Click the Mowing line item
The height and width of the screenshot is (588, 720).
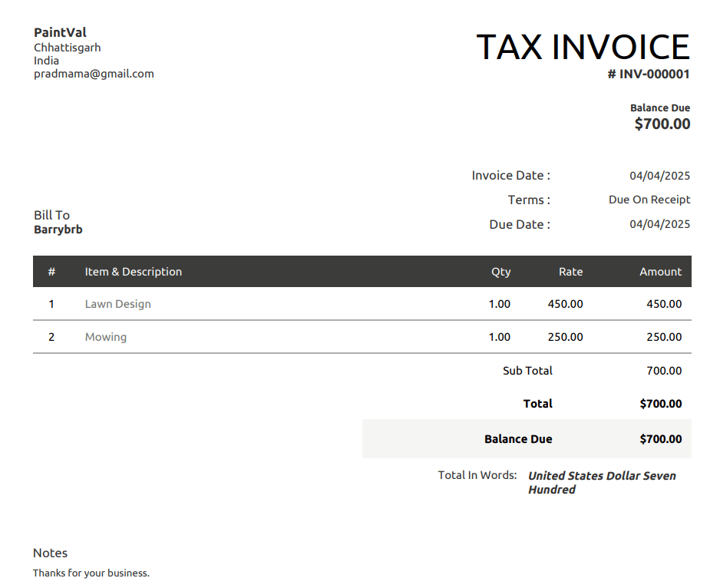(105, 336)
